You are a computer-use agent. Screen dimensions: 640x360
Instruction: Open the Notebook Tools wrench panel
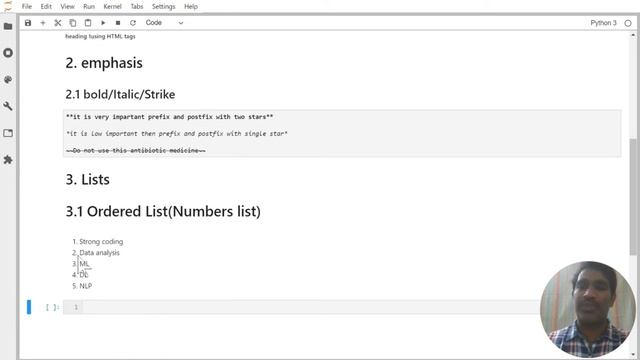click(x=8, y=106)
